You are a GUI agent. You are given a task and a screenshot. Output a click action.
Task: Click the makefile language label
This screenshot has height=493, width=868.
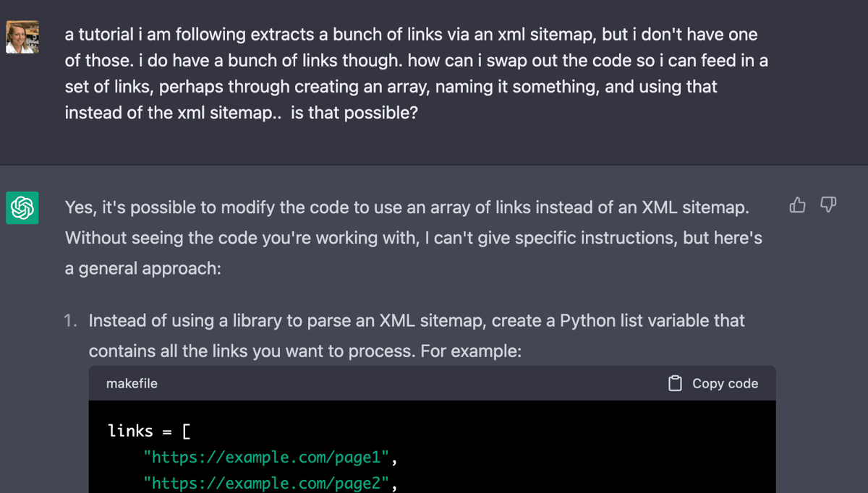[x=132, y=383]
